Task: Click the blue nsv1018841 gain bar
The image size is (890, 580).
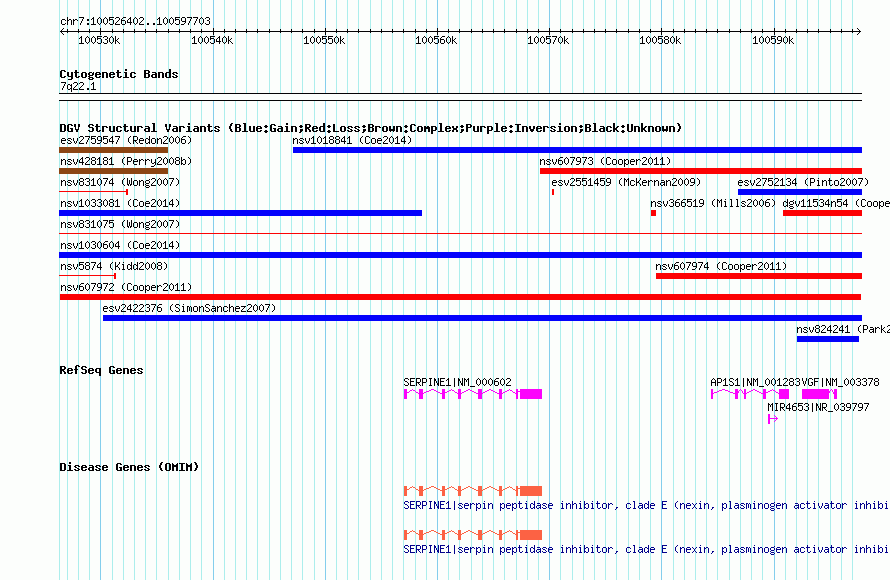Action: click(x=577, y=150)
